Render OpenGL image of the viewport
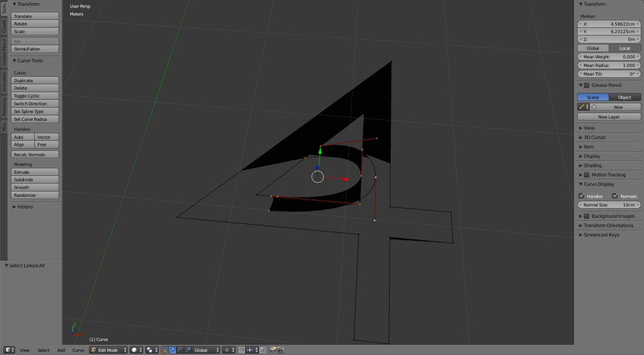 coord(273,350)
